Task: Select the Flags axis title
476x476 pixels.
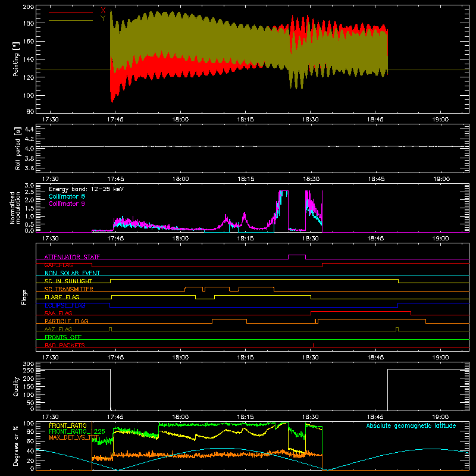Action: (24, 297)
